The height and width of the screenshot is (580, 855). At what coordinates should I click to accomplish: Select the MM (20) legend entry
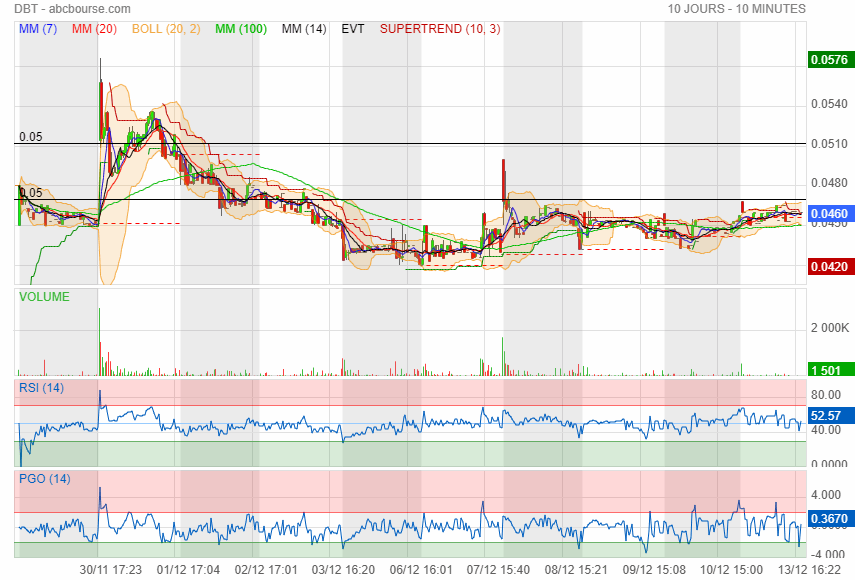point(94,29)
